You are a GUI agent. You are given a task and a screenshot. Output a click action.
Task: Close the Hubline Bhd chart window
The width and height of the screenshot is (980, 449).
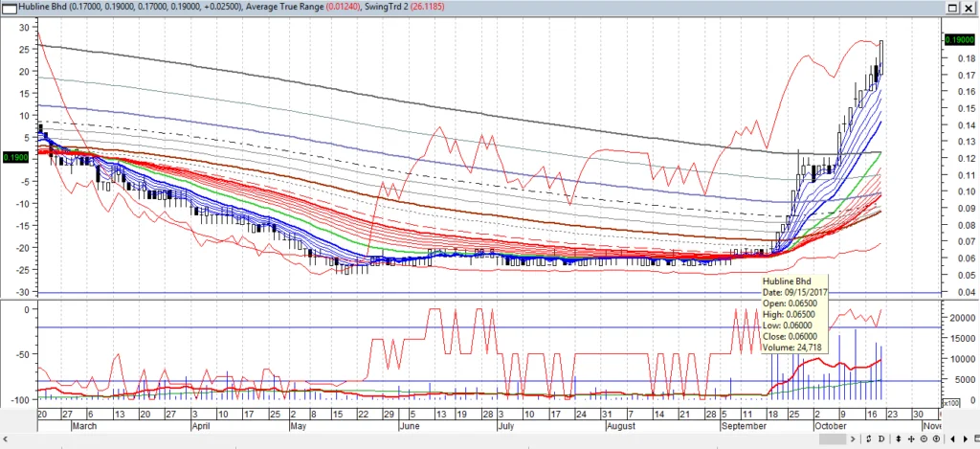[969, 8]
